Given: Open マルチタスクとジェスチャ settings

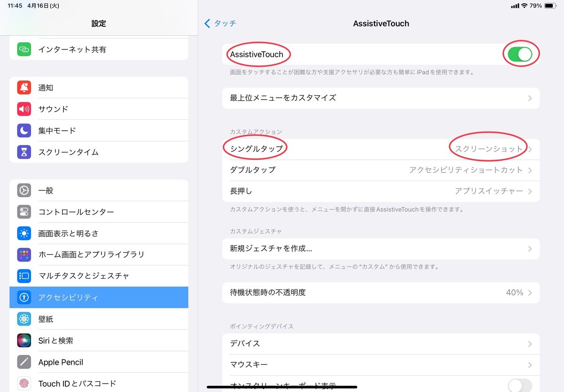Looking at the screenshot, I should pos(99,276).
